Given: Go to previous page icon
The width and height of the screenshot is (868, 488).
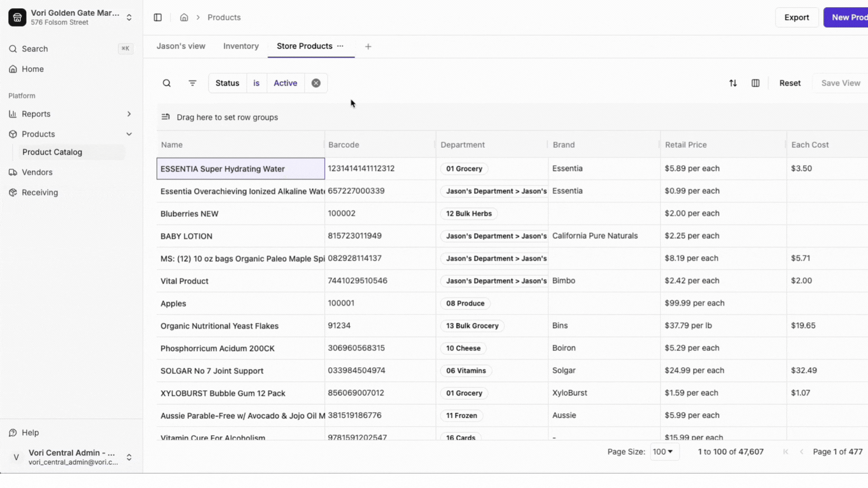Looking at the screenshot, I should tap(802, 452).
